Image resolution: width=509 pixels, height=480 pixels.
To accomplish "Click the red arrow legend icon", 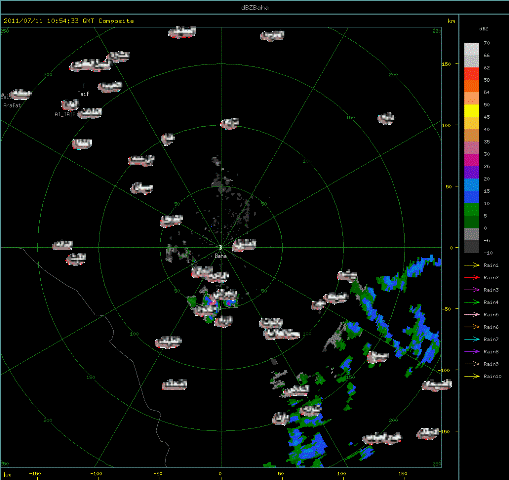I will 472,278.
